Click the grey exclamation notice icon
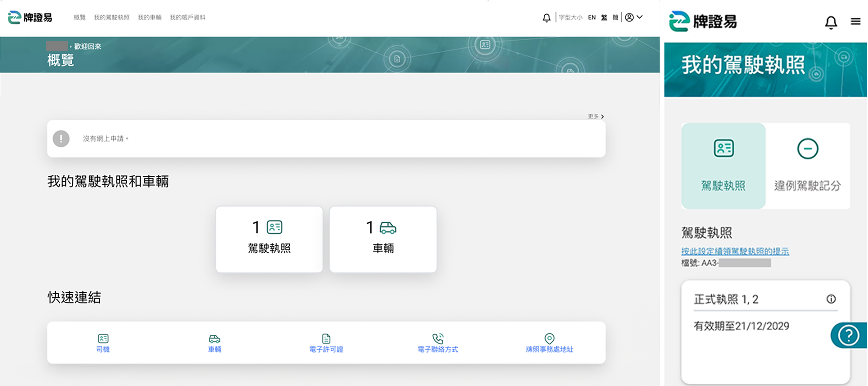 click(61, 138)
